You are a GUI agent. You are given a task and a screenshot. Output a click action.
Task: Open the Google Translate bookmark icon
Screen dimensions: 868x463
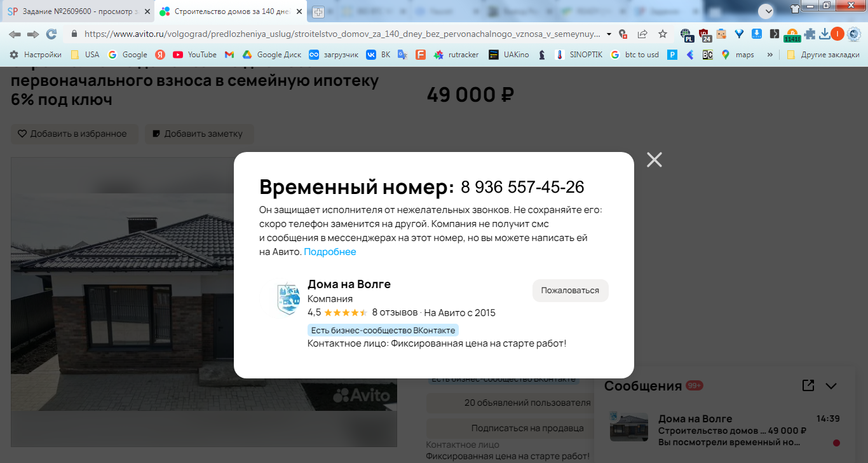[402, 55]
